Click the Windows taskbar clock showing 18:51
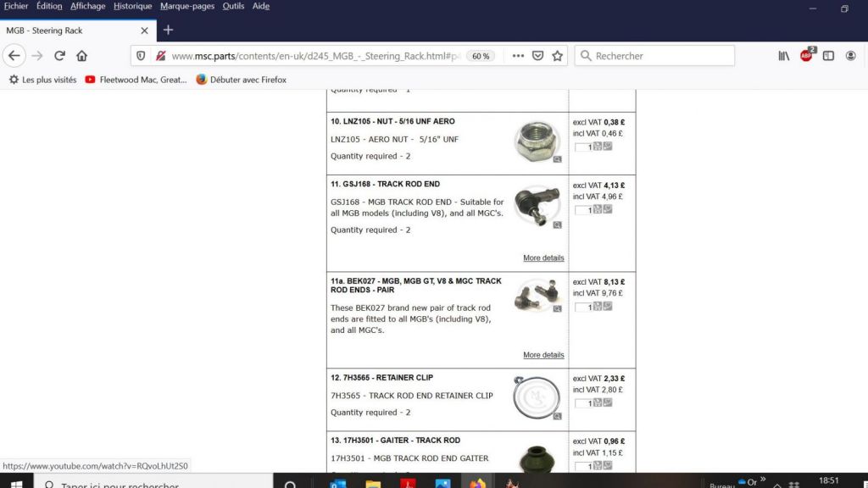Screen dimensions: 868x488 [x=829, y=481]
